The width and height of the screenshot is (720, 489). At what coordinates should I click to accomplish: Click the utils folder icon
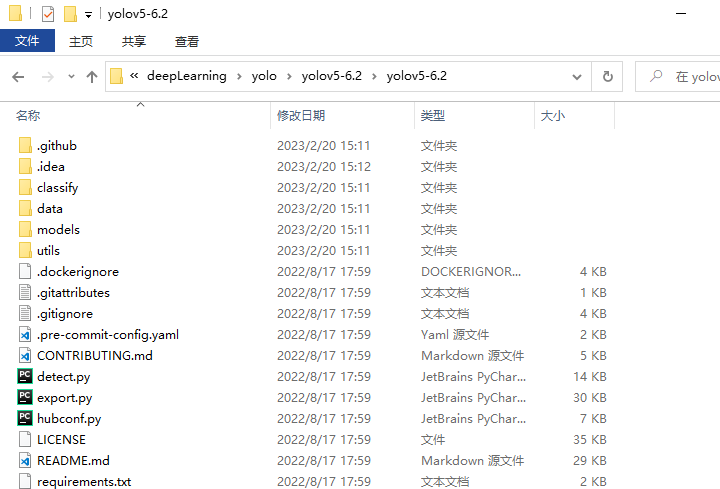pyautogui.click(x=25, y=251)
